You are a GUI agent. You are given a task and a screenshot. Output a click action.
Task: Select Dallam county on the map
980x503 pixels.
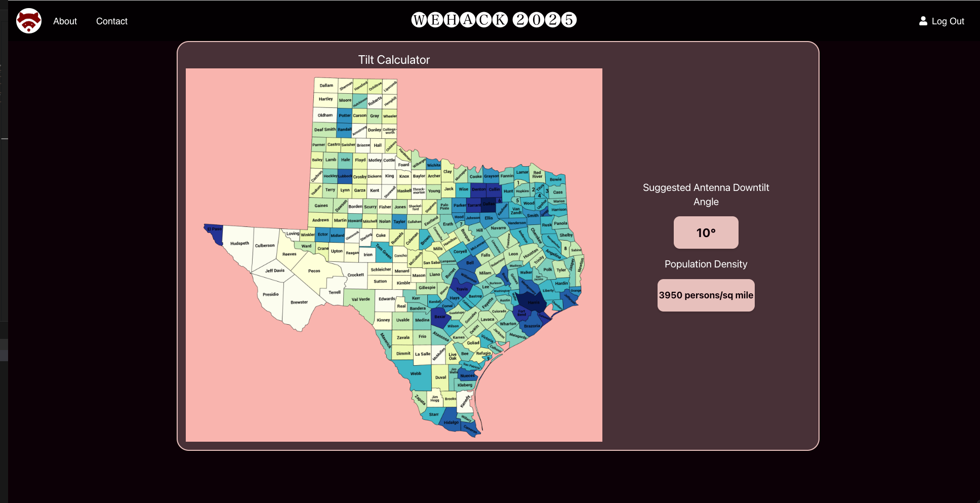point(326,86)
